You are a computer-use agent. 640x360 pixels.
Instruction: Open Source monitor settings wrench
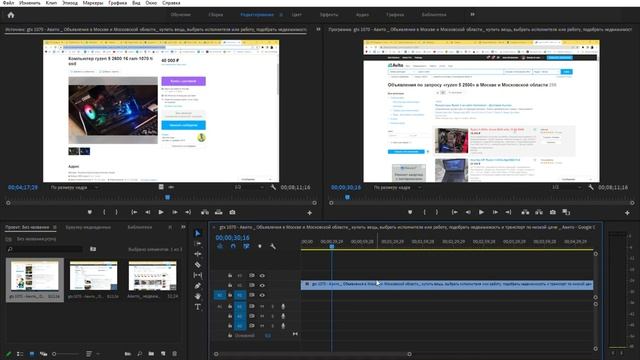[x=273, y=187]
